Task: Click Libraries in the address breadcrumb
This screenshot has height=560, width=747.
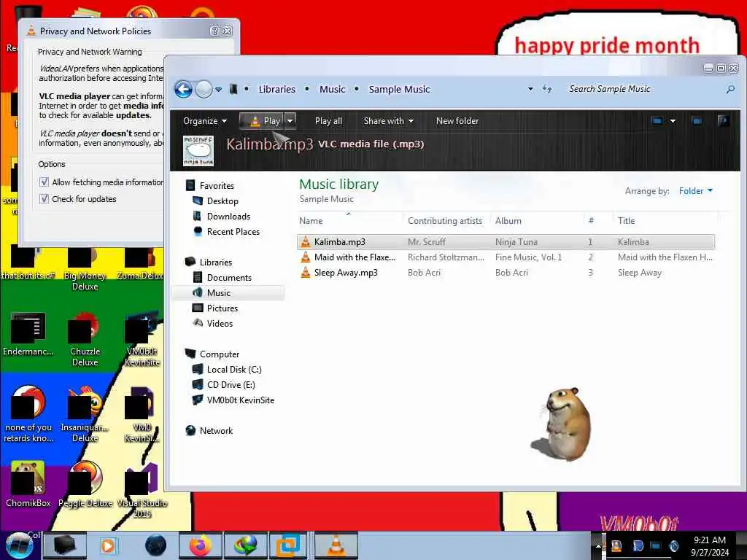Action: tap(276, 89)
